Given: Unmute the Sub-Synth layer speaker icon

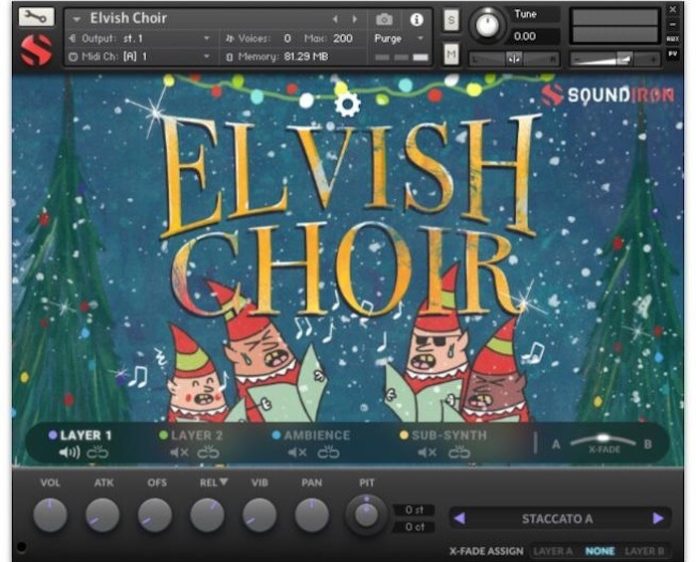Looking at the screenshot, I should (427, 452).
